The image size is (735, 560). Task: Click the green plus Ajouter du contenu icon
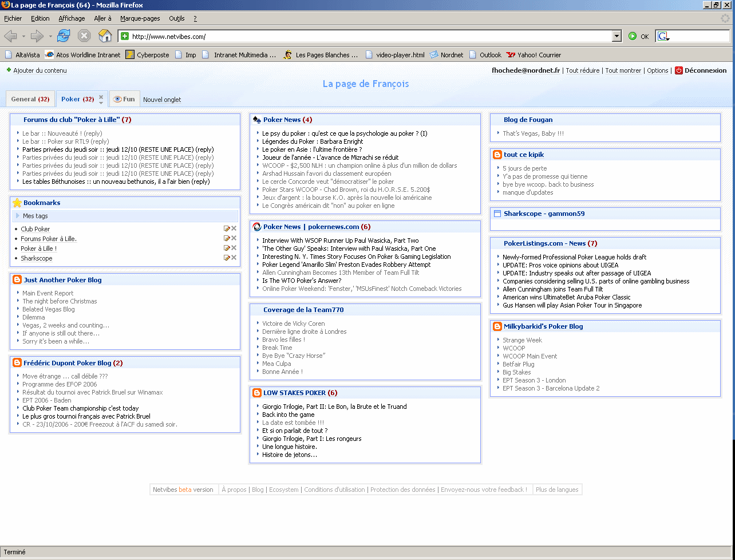(9, 70)
